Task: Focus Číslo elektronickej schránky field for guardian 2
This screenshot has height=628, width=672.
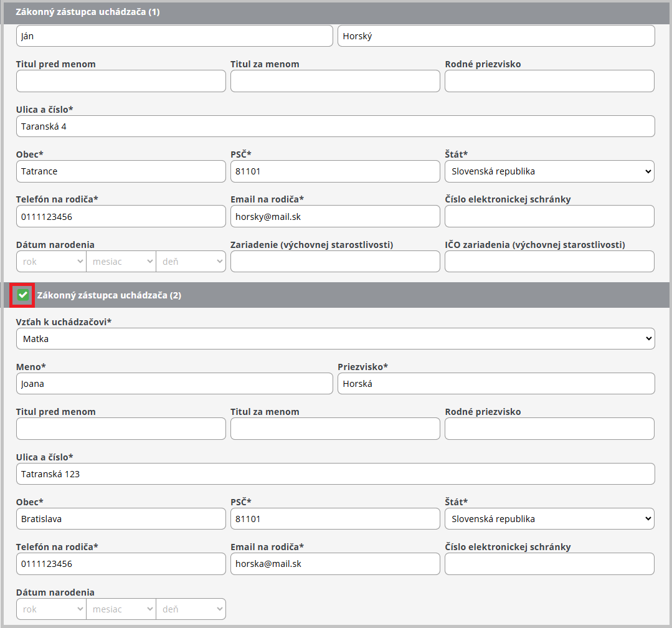Action: 549,564
